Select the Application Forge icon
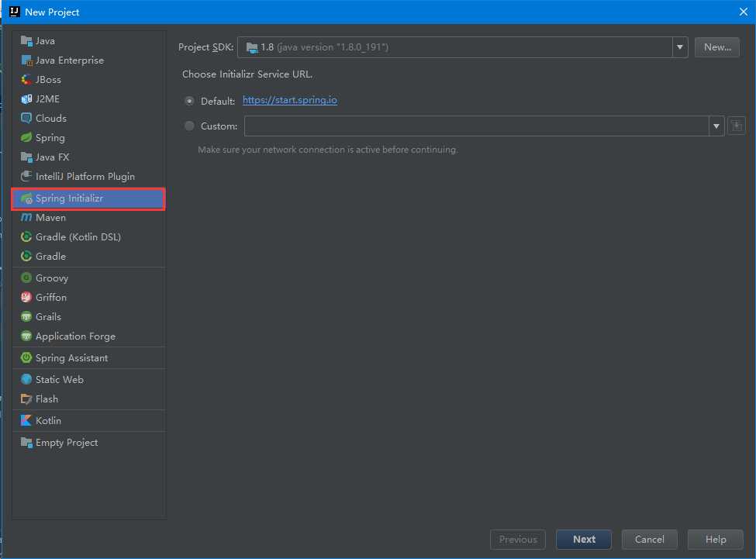Image resolution: width=756 pixels, height=559 pixels. click(x=26, y=336)
